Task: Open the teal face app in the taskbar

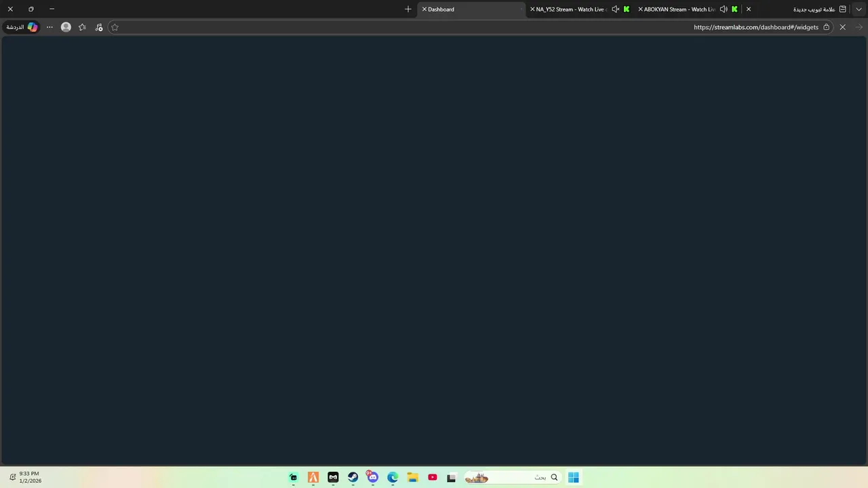Action: coord(293,478)
